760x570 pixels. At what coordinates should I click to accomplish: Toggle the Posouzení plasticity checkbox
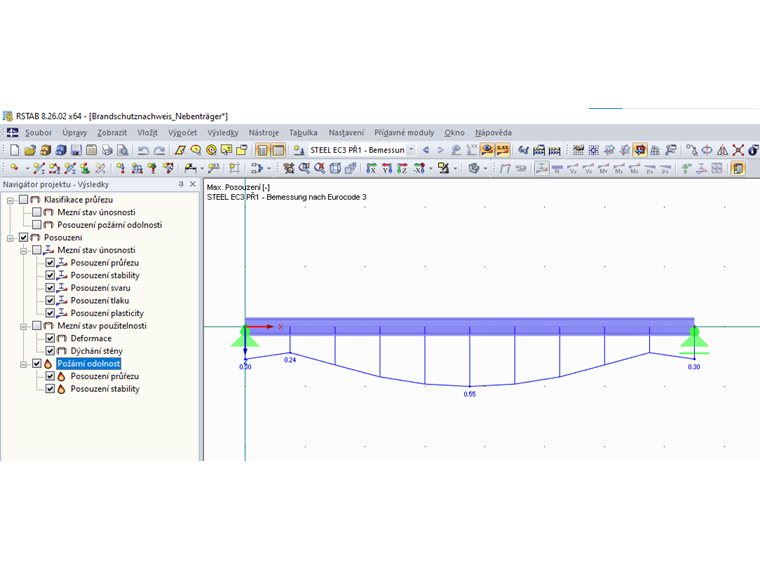pos(50,313)
